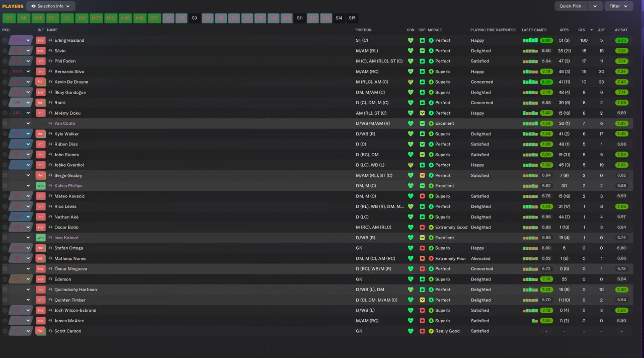The image size is (644, 358).
Task: Tick the selection circle for Yan Couto
Action: click(5, 123)
